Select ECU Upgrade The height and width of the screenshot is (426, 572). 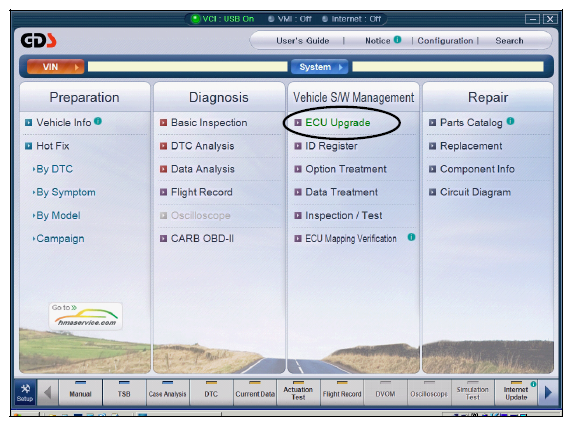pyautogui.click(x=337, y=123)
